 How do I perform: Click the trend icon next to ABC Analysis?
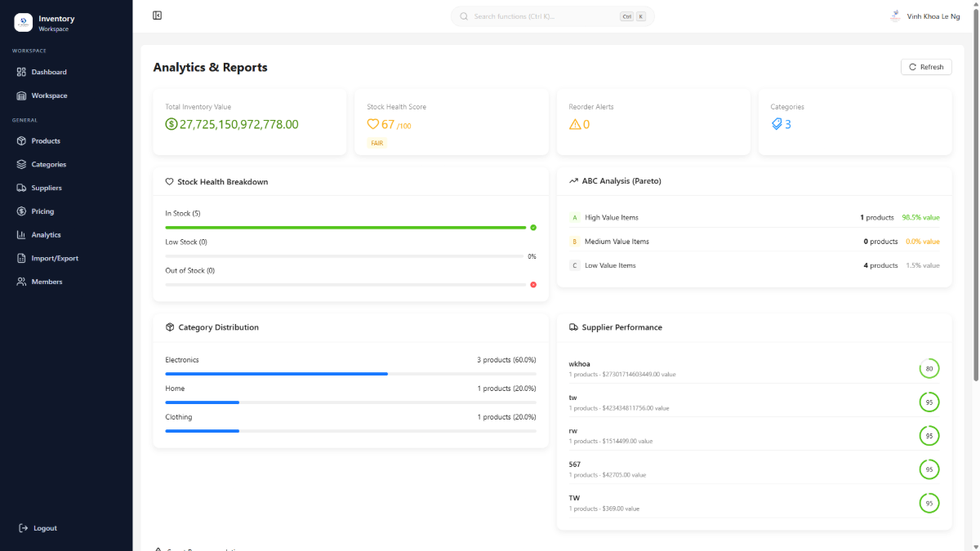click(573, 180)
